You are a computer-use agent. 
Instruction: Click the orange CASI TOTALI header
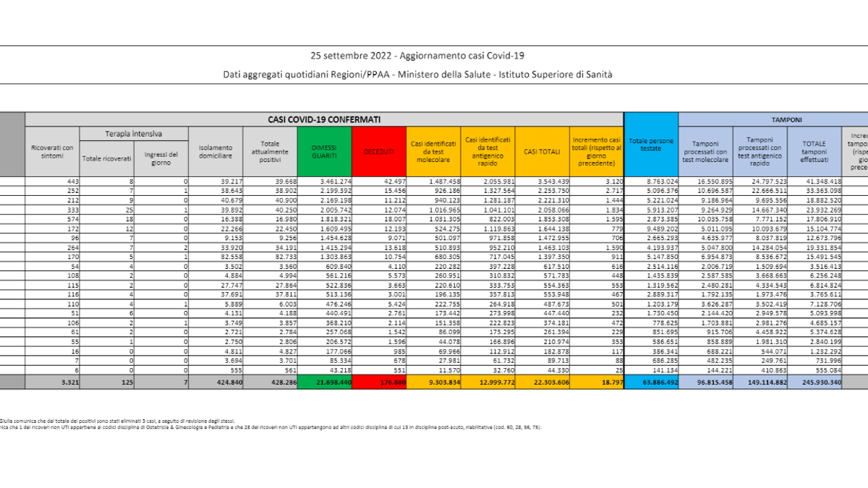pos(542,151)
